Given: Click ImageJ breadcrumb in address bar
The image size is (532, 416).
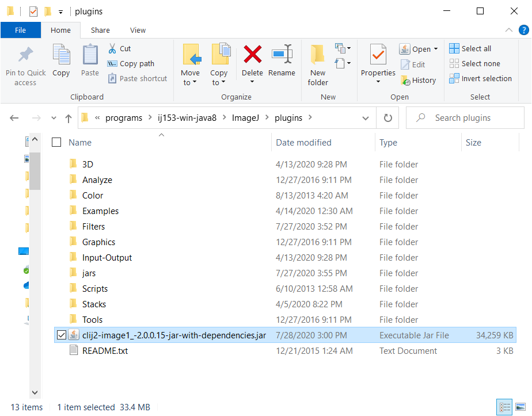Looking at the screenshot, I should tap(245, 117).
